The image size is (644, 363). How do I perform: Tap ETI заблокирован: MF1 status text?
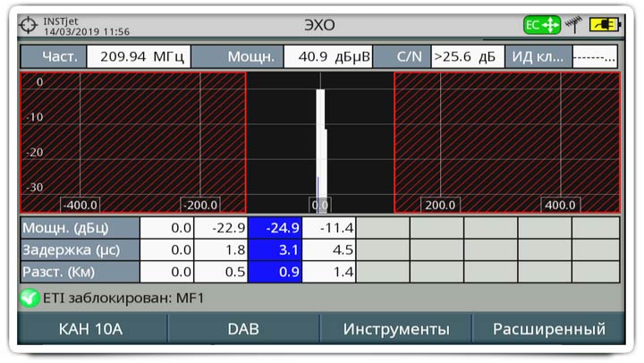click(123, 298)
